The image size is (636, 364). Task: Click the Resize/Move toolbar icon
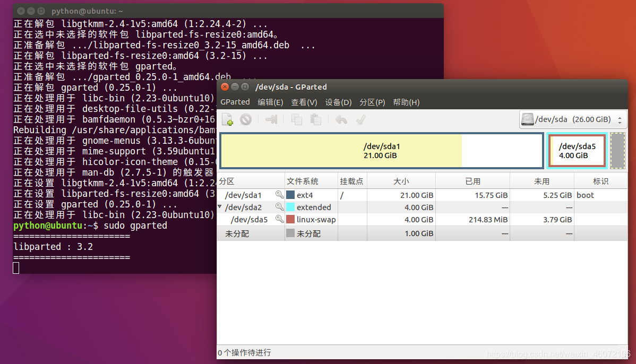271,119
